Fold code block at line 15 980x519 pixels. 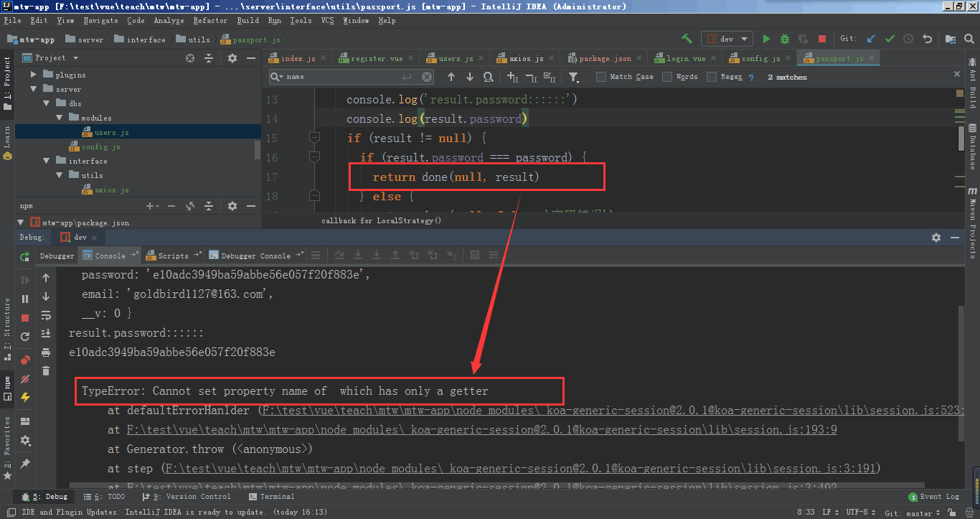click(x=314, y=138)
